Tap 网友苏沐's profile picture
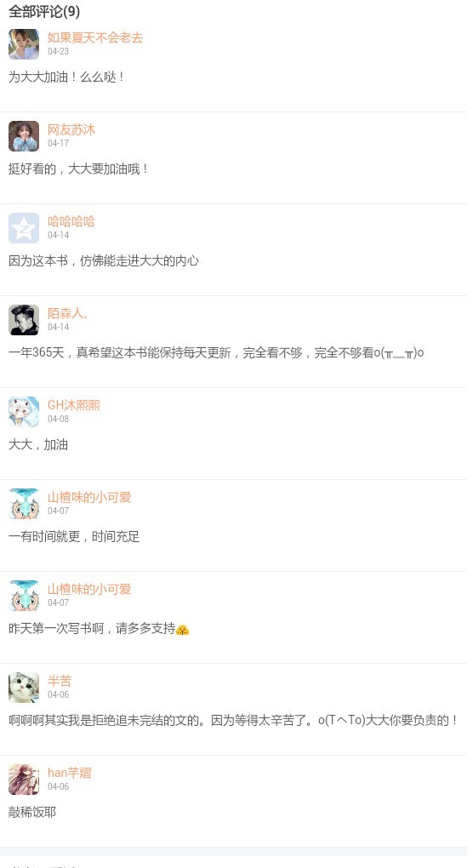The image size is (467, 868). pos(24,136)
